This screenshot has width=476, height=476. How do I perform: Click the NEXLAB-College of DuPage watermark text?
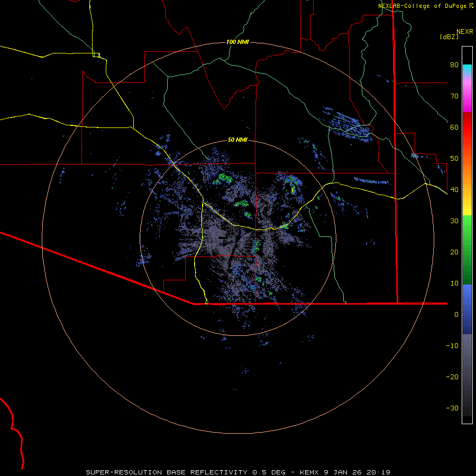425,6
